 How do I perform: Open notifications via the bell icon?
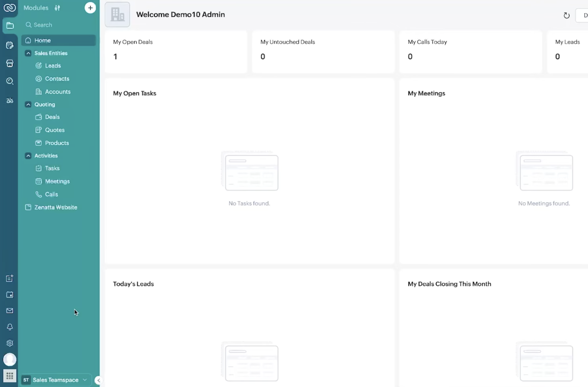coord(10,327)
